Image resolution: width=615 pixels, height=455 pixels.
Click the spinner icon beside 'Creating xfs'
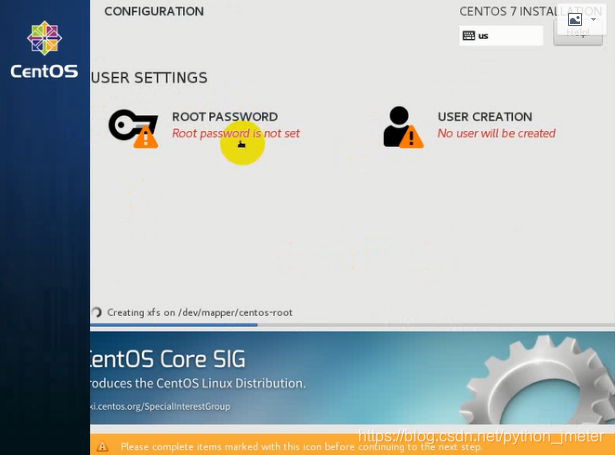[96, 312]
